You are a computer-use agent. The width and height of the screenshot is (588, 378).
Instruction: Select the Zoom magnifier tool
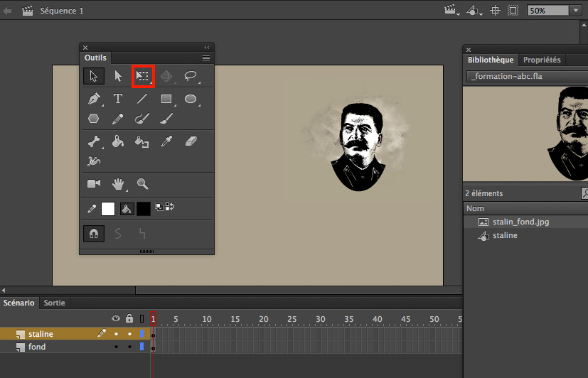142,183
